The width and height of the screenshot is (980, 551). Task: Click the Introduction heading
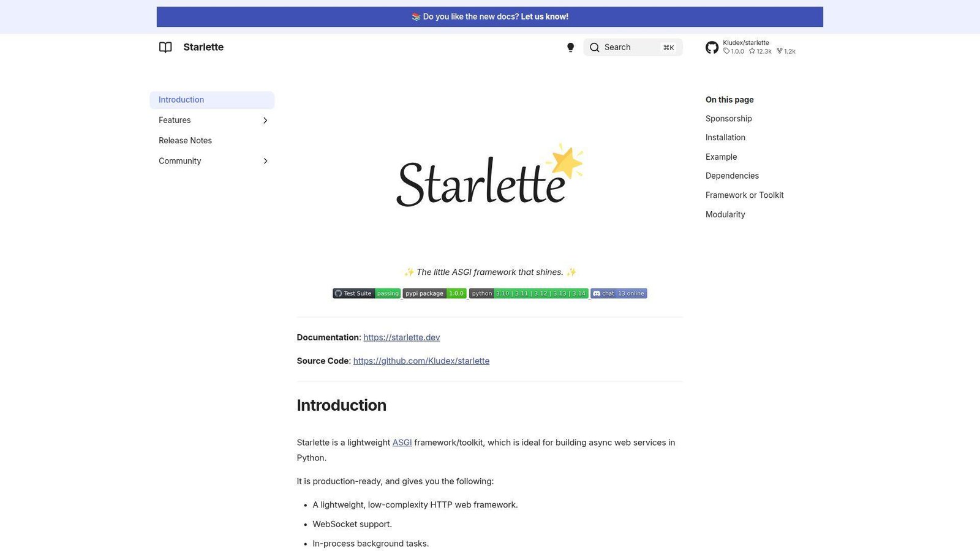pyautogui.click(x=341, y=405)
